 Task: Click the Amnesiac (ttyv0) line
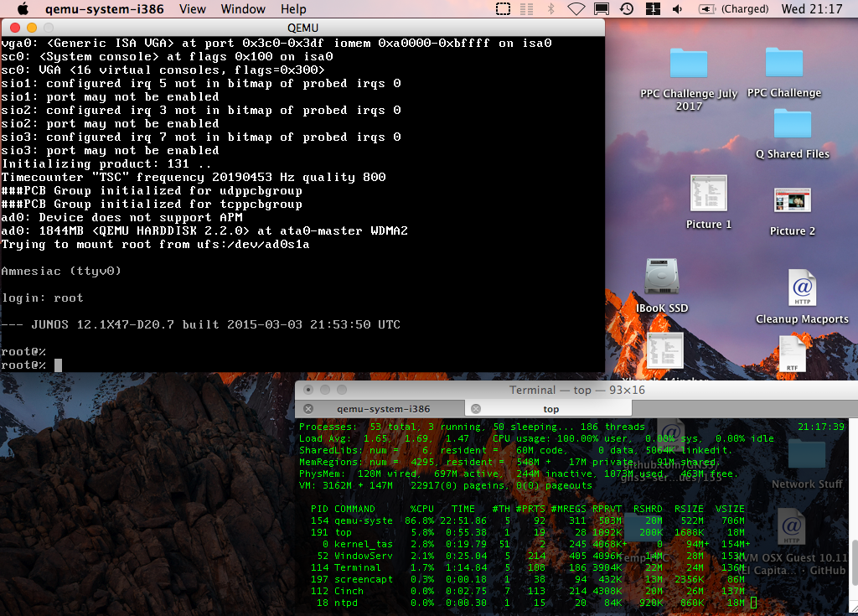click(61, 271)
